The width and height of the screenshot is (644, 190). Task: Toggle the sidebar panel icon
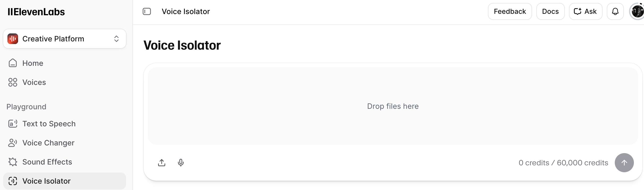point(147,11)
